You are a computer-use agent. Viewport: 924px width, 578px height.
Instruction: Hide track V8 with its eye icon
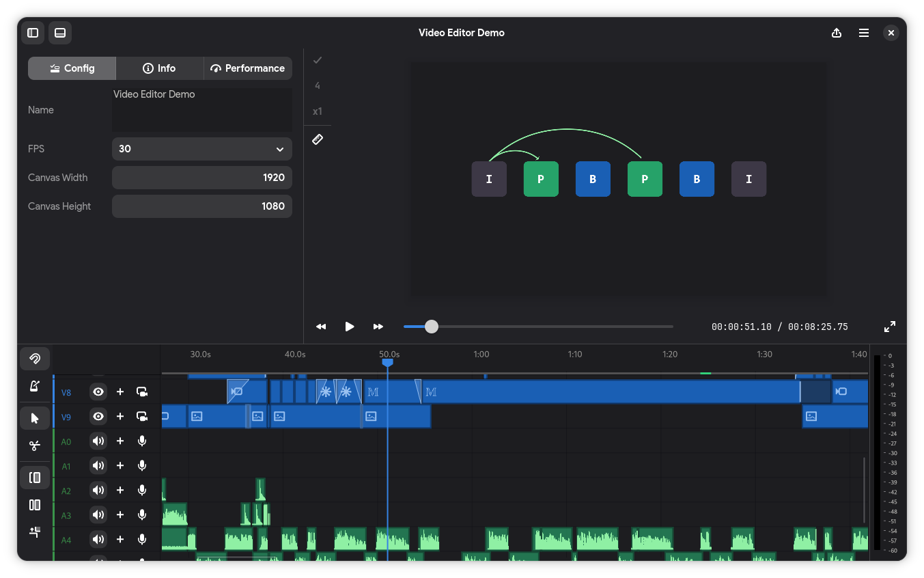pos(99,392)
